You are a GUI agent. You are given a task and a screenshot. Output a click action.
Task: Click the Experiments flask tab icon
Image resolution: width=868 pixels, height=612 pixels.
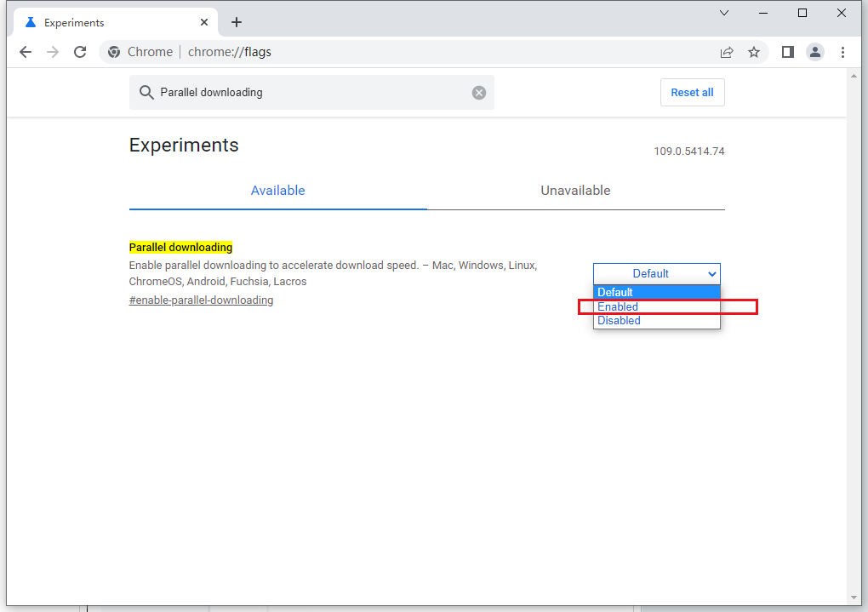point(31,22)
